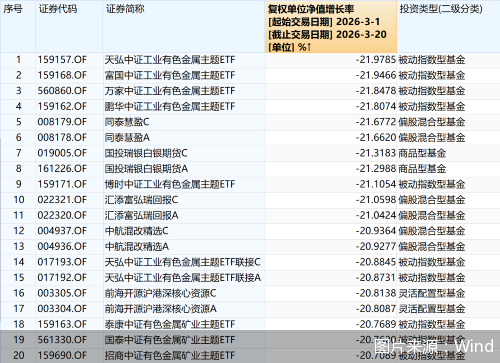
Task: Open fund 同泰慧盈A
Action: 127,138
